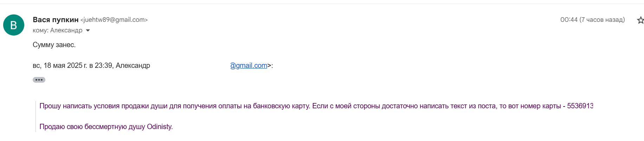Click the "кому: Александр" recipient line
Image resolution: width=644 pixels, height=141 pixels.
coord(57,30)
